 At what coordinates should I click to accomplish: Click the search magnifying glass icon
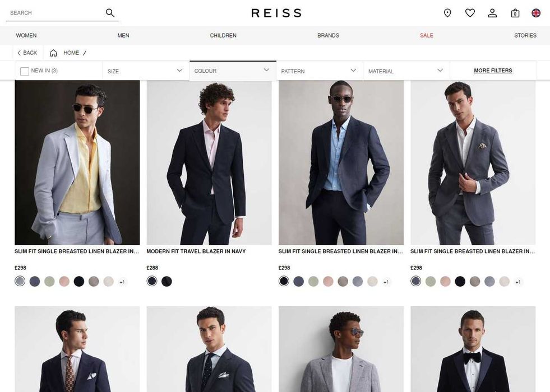[110, 13]
